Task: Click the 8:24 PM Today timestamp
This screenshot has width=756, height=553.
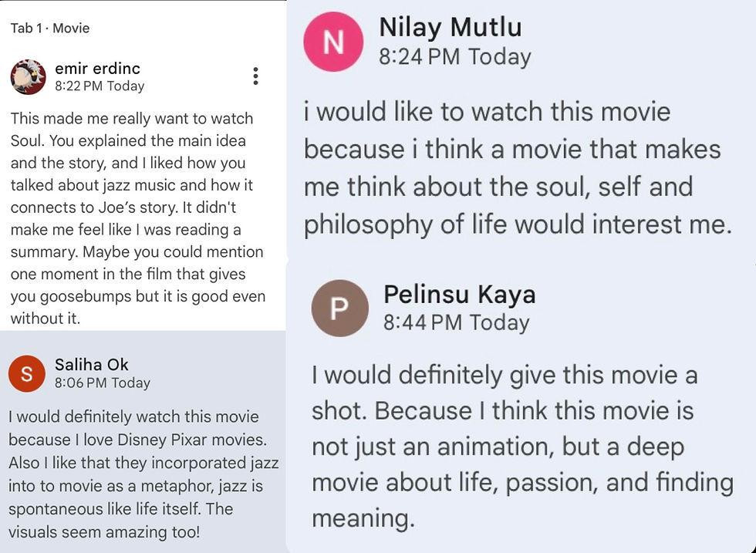Action: point(454,57)
